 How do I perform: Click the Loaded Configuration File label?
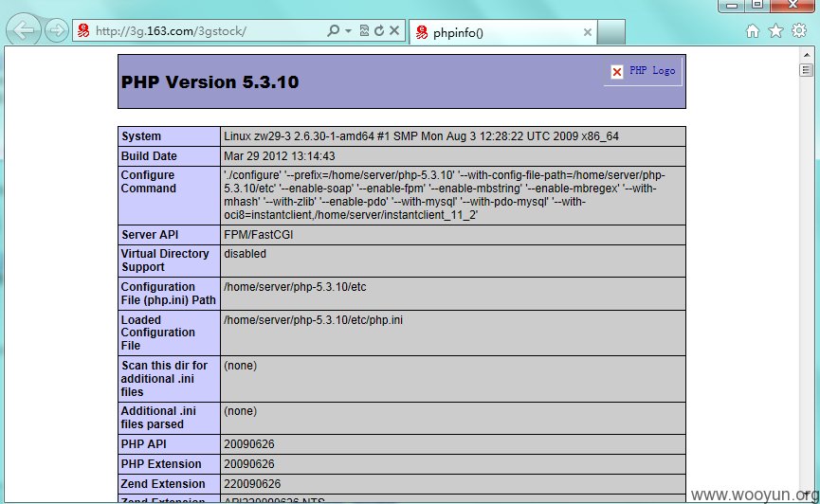pyautogui.click(x=158, y=333)
